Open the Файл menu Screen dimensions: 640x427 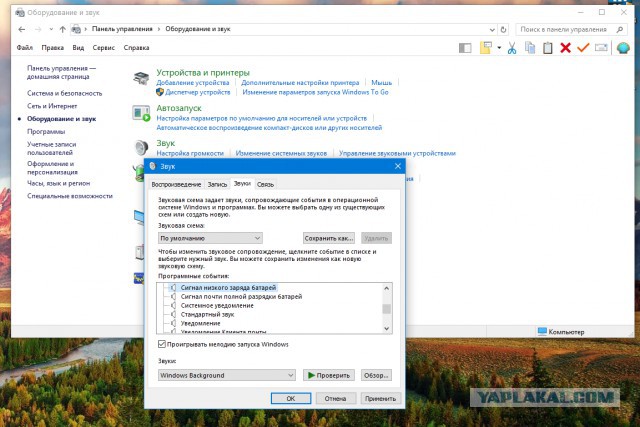point(24,48)
